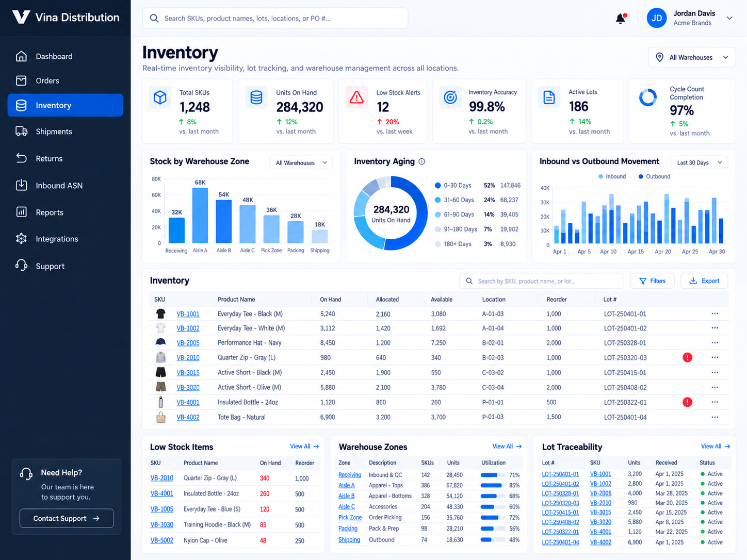Click the Cycle Count Completion ring icon

pyautogui.click(x=648, y=97)
